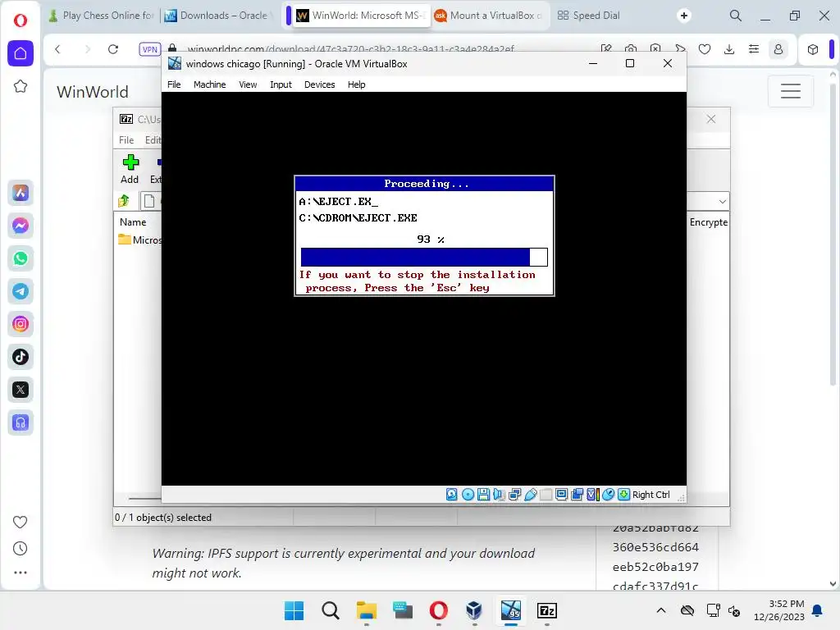Open the File menu in VirtualBox
Viewport: 840px width, 630px height.
coord(174,84)
